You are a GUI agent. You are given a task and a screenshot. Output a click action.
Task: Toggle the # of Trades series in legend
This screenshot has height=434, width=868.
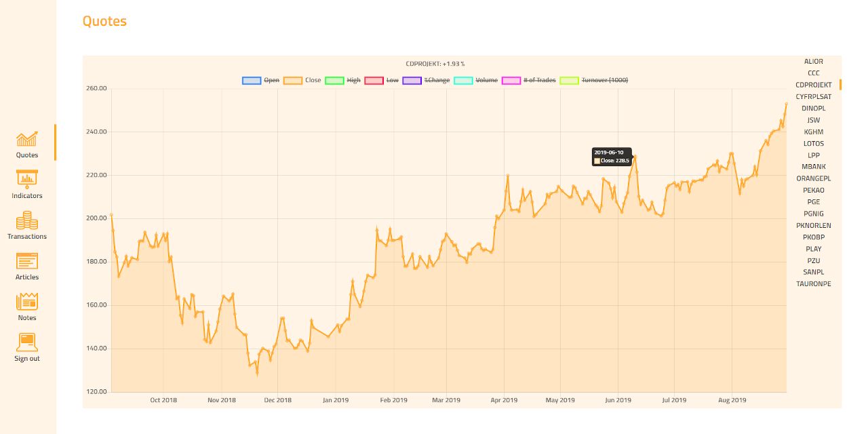(x=529, y=80)
